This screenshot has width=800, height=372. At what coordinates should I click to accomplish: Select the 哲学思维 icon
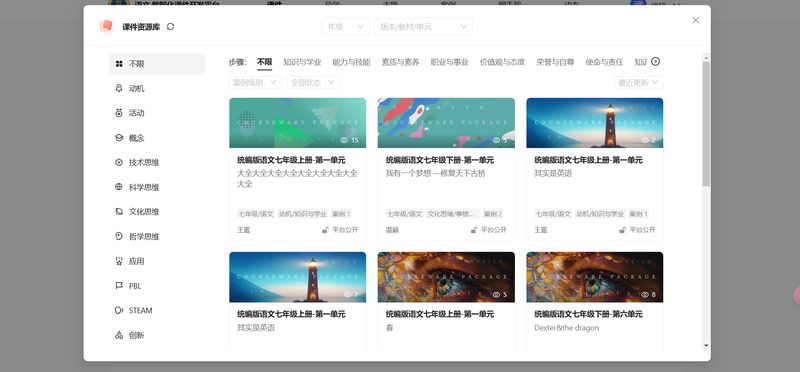119,236
